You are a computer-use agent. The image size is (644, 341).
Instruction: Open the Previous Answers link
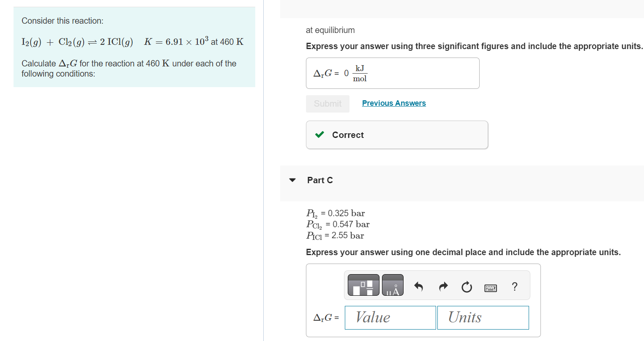point(394,103)
